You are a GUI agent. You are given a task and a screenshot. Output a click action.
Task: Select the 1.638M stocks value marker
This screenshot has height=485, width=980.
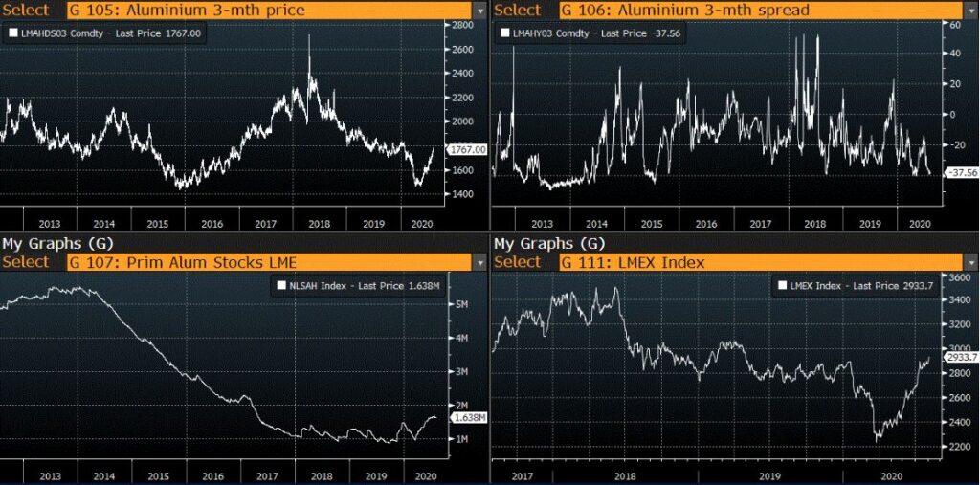pyautogui.click(x=468, y=417)
